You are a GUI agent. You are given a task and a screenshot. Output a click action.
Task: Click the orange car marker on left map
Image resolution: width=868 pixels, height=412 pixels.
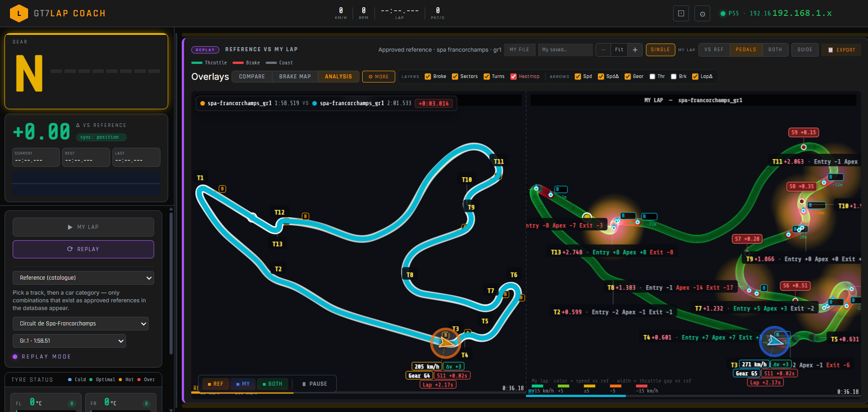pos(446,343)
